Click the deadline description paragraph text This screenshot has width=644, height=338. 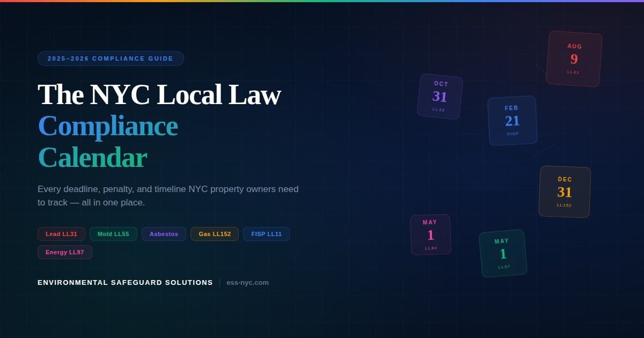coord(168,196)
